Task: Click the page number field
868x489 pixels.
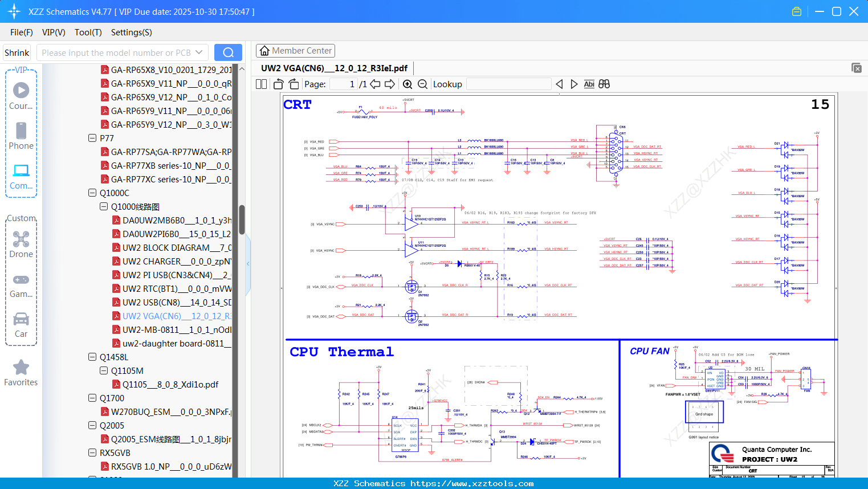Action: click(x=343, y=84)
